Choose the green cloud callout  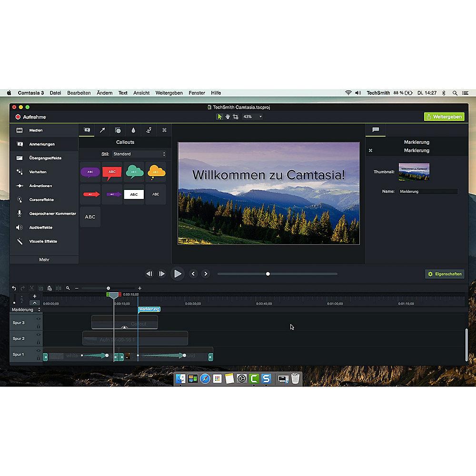pyautogui.click(x=134, y=171)
